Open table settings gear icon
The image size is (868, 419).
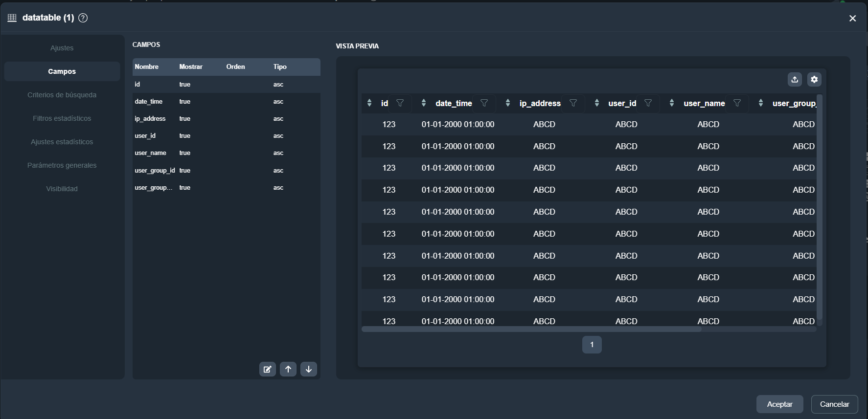pyautogui.click(x=814, y=79)
